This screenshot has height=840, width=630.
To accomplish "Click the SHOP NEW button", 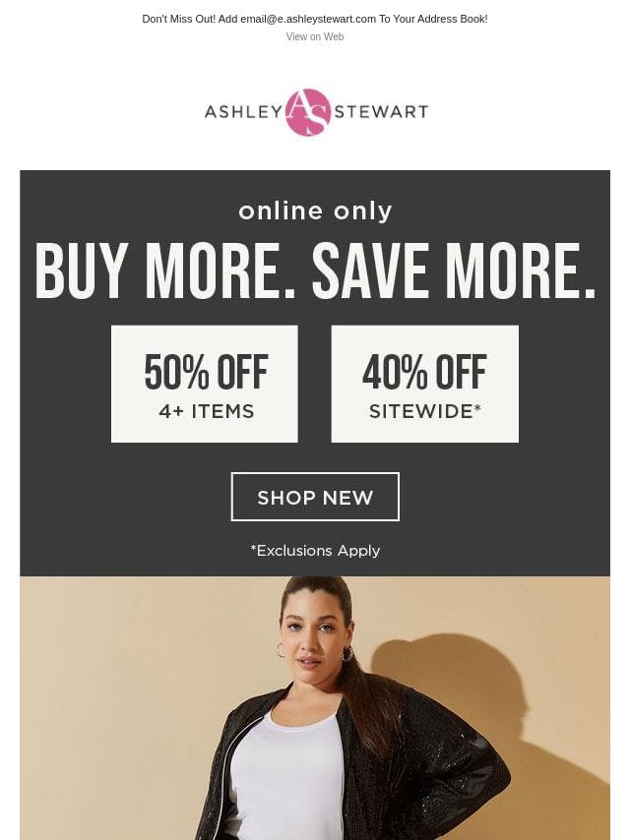I will point(315,497).
